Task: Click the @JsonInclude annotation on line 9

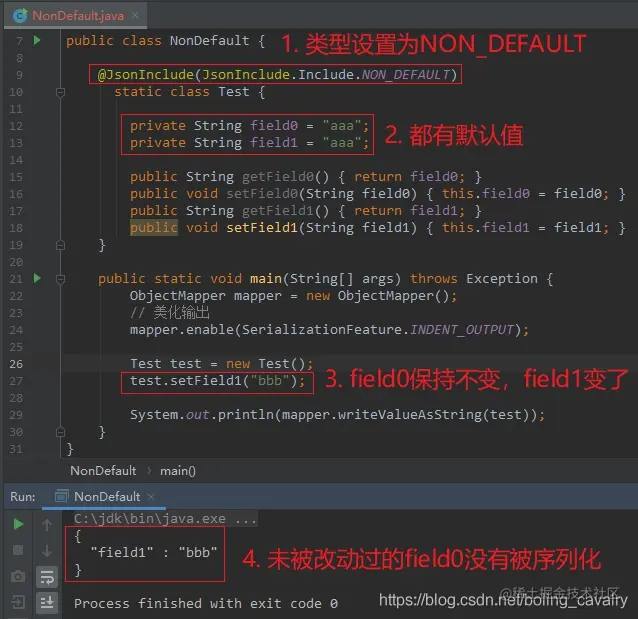Action: point(277,74)
